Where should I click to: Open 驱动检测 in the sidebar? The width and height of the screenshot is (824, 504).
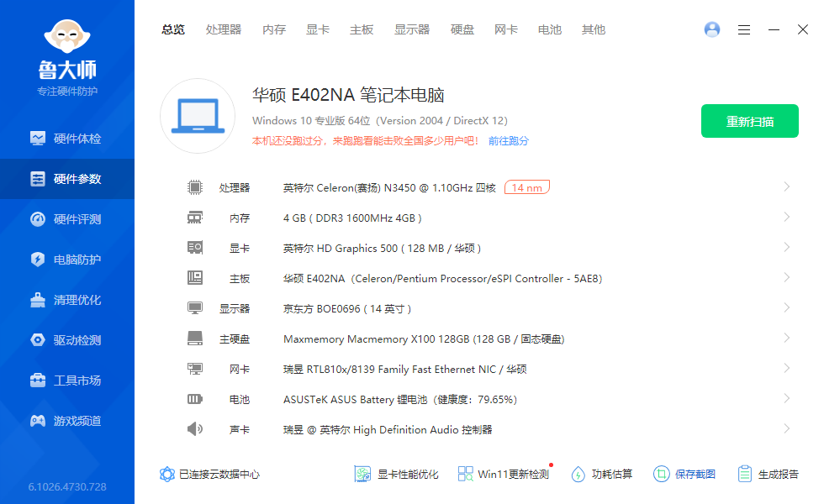click(67, 340)
